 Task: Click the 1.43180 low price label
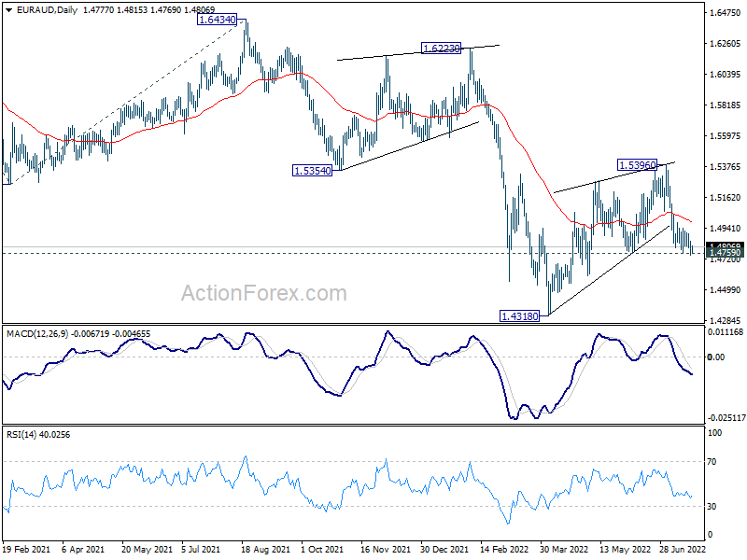(520, 315)
